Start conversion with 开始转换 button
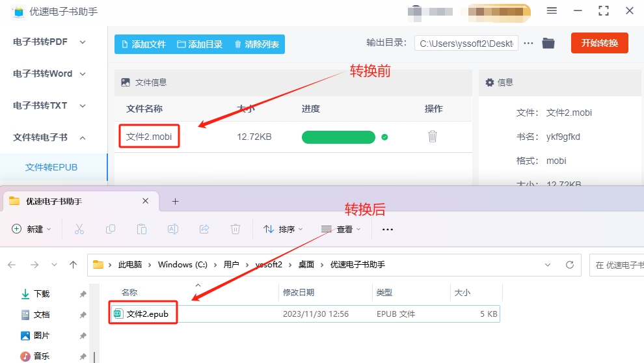The width and height of the screenshot is (644, 363). 599,43
